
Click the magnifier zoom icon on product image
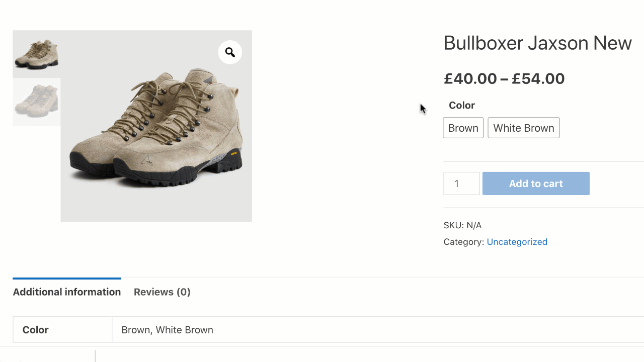tap(230, 52)
